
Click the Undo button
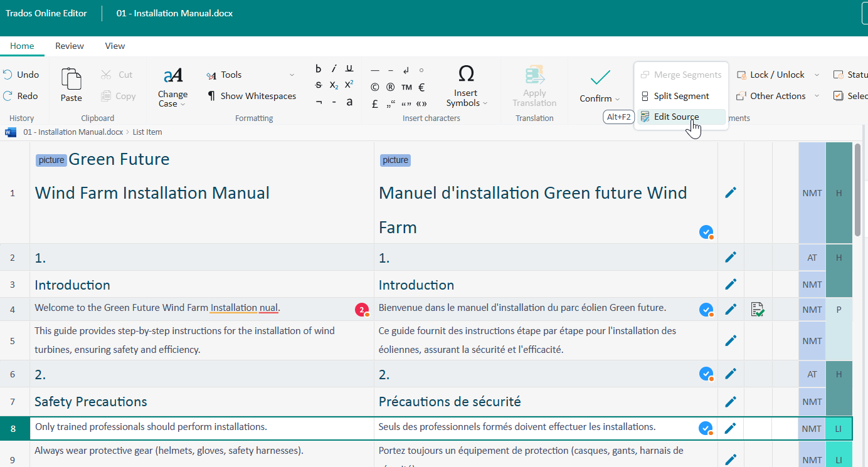point(23,74)
